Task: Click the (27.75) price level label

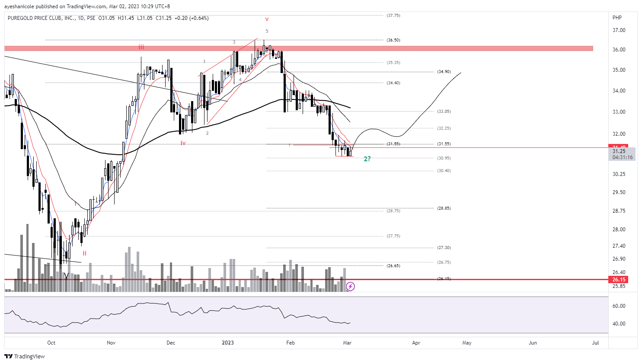Action: pos(393,236)
